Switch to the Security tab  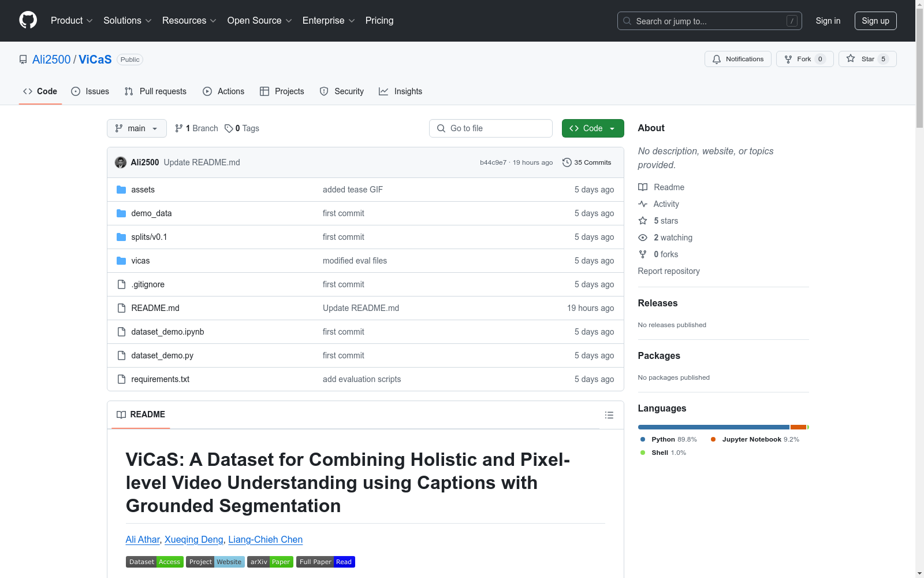[x=342, y=91]
